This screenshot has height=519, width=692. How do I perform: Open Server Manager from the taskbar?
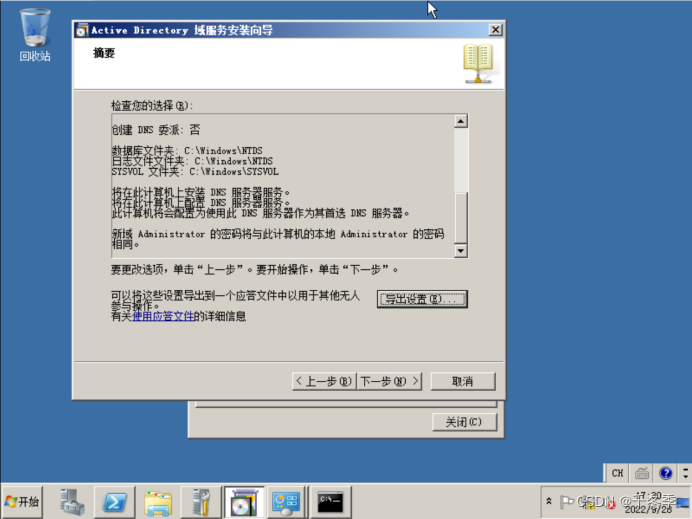pos(72,502)
